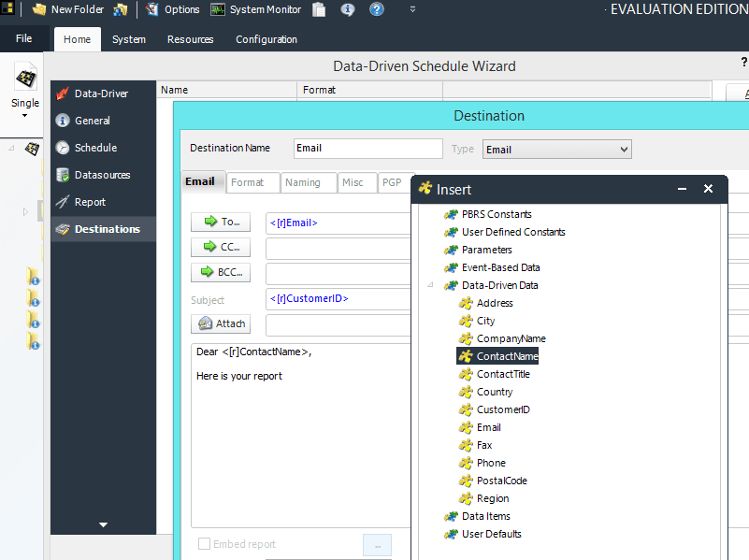Click the Attach button
Screen dimensions: 749x560
pos(220,323)
